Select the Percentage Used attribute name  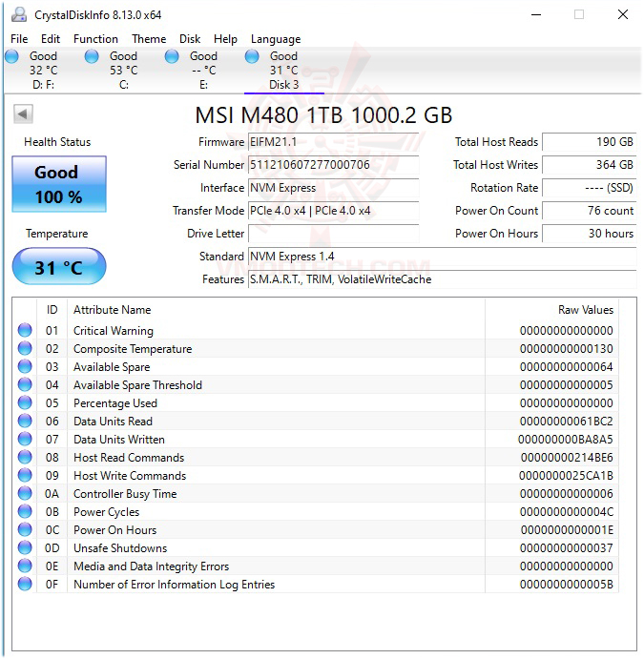click(x=115, y=403)
